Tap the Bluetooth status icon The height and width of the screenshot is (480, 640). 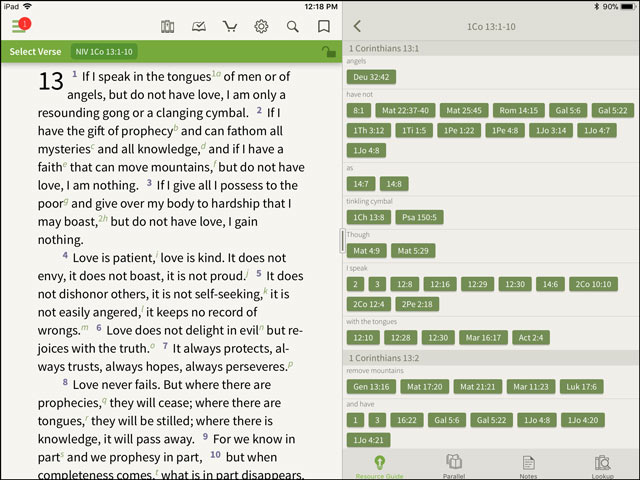click(596, 6)
